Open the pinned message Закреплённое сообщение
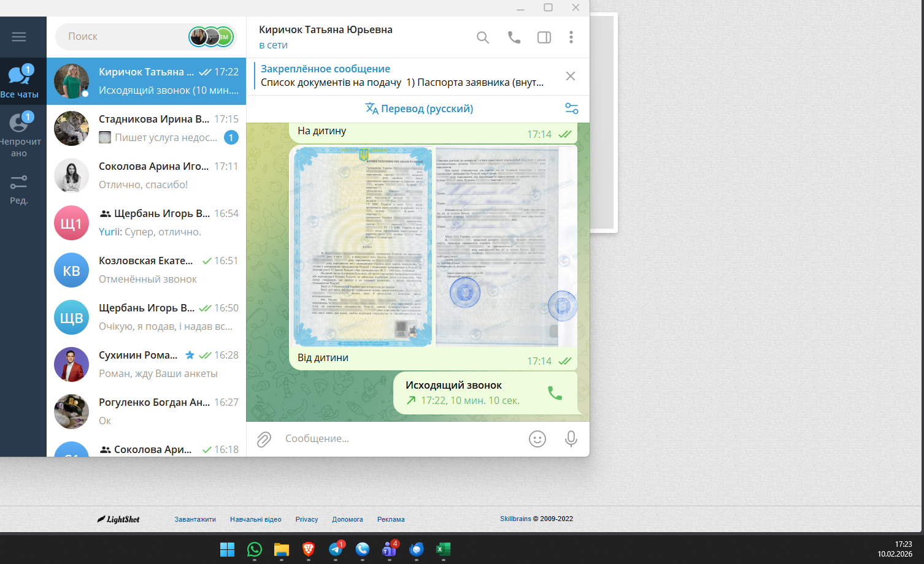The height and width of the screenshot is (564, 924). pos(402,76)
